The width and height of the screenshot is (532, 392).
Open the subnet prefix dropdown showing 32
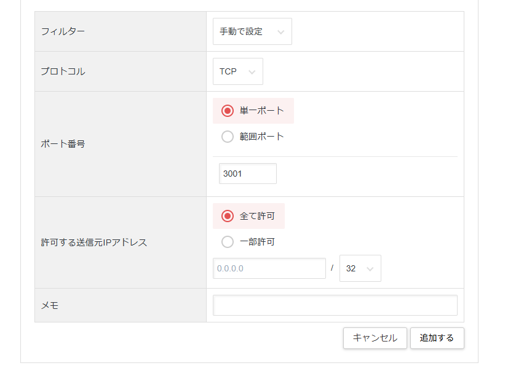tap(360, 268)
